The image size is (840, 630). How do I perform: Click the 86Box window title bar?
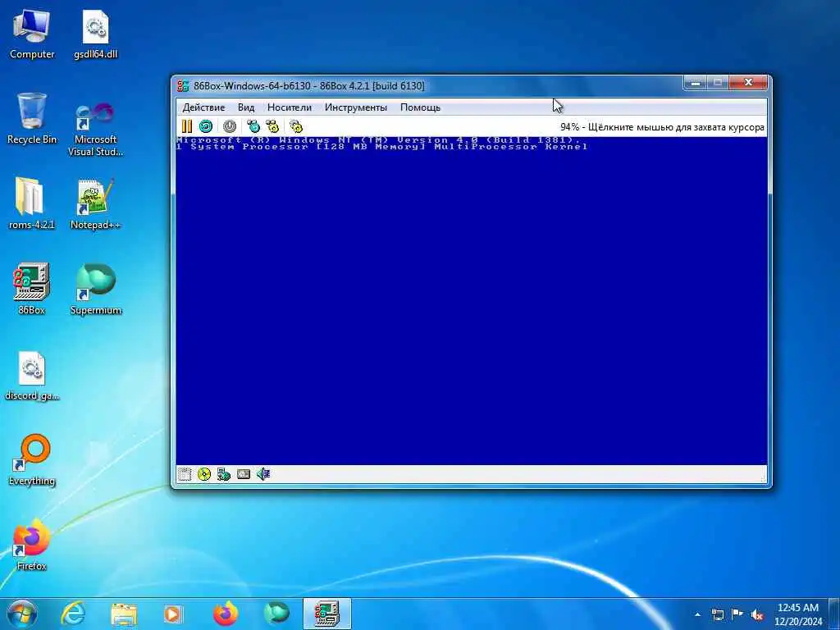[428, 85]
